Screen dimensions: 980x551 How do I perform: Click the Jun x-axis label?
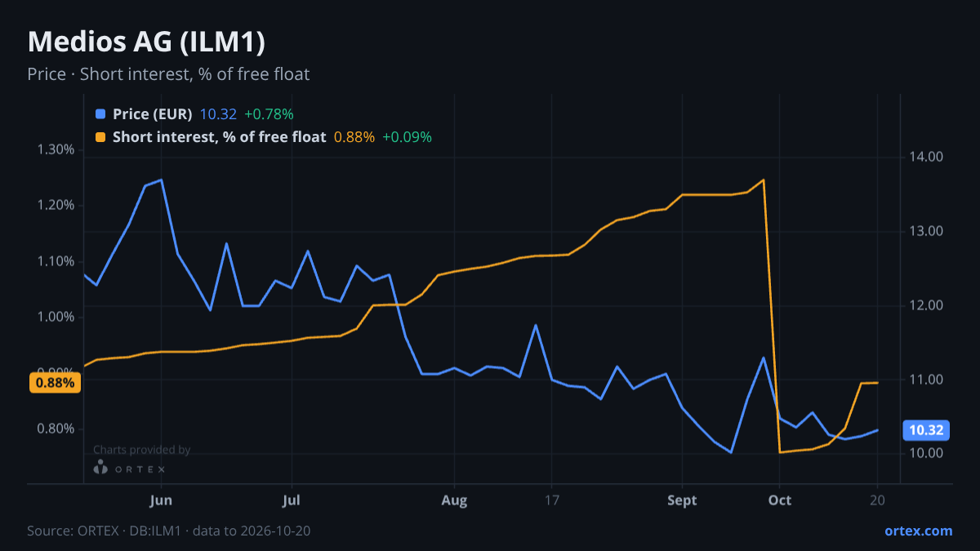pos(161,500)
